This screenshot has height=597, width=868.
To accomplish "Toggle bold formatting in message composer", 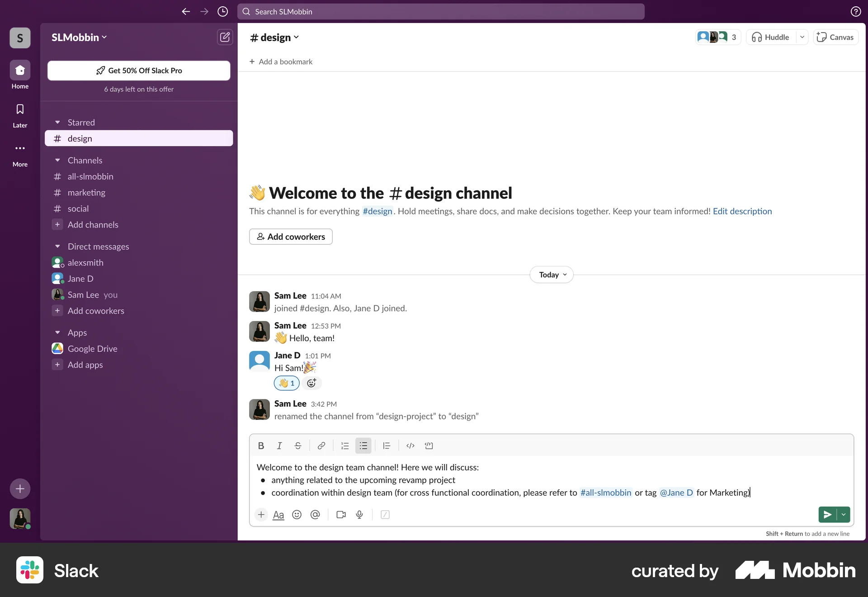I will click(x=261, y=445).
